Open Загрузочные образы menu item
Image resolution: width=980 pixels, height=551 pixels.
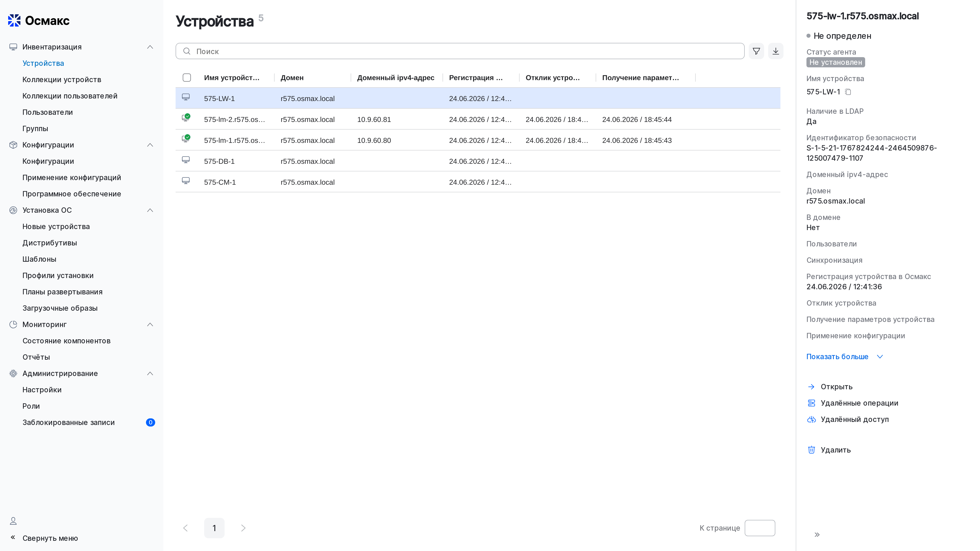click(x=60, y=308)
